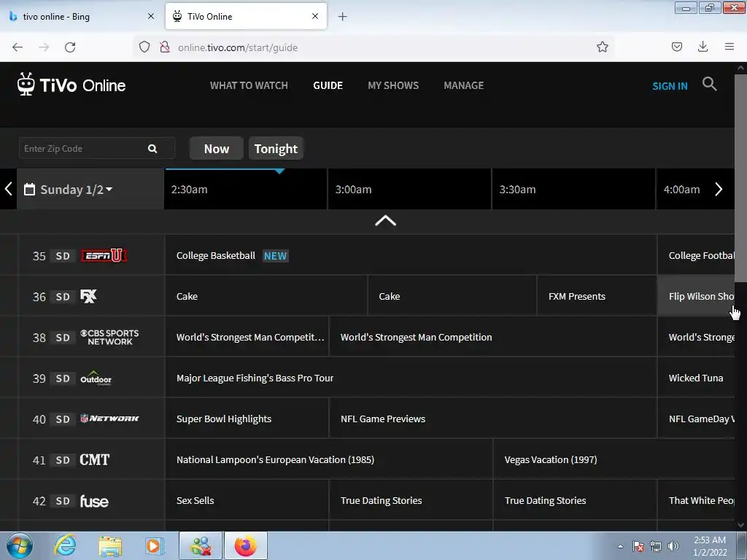
Task: Show tracking protection shield info
Action: pyautogui.click(x=144, y=47)
